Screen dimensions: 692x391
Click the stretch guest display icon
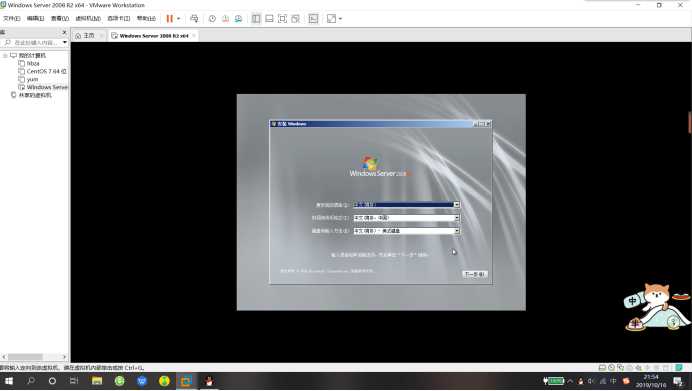pyautogui.click(x=331, y=19)
